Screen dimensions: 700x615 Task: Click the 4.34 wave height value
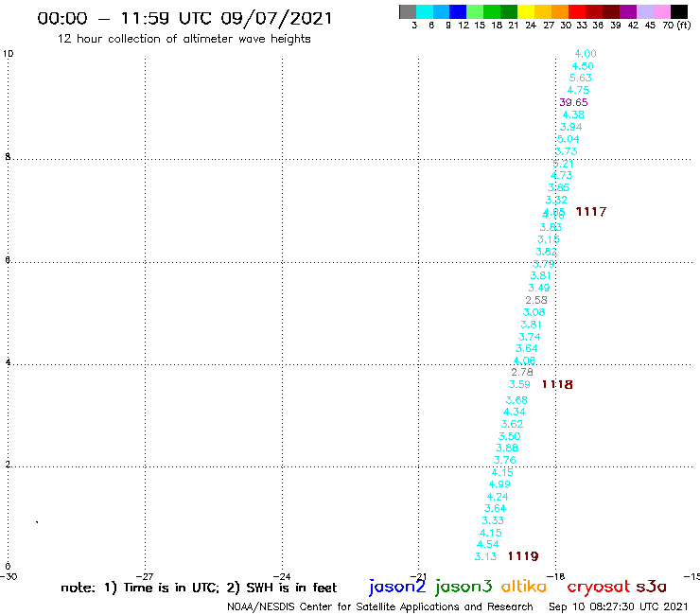pos(515,412)
